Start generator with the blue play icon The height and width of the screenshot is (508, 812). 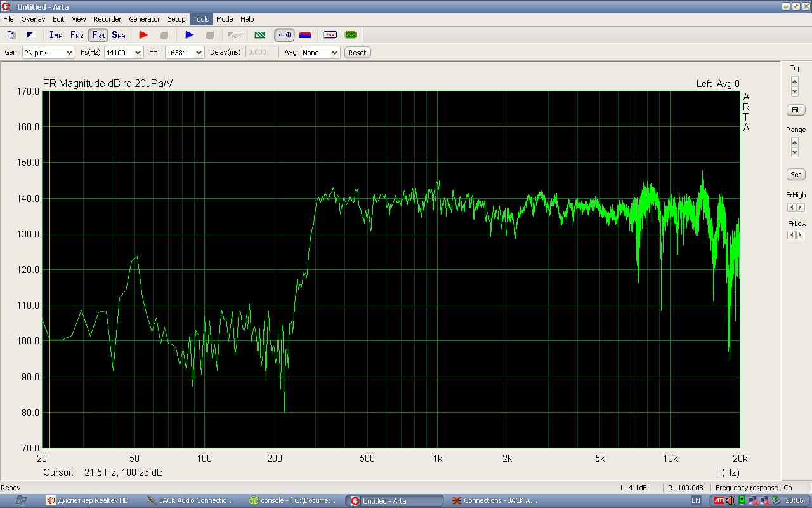[189, 35]
